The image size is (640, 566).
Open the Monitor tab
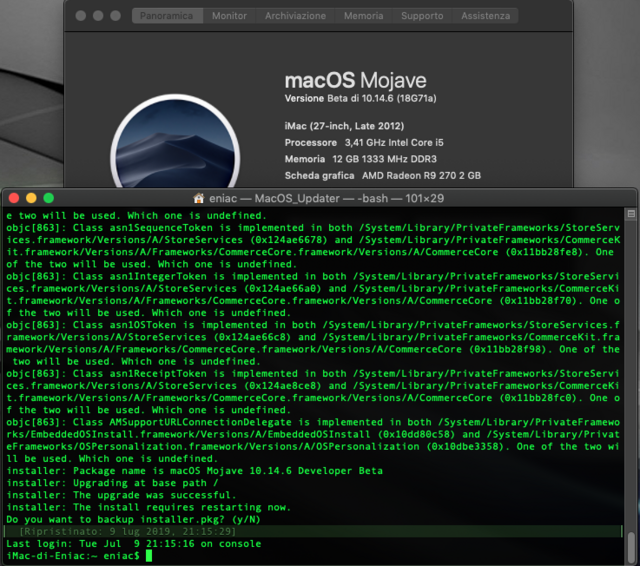(x=229, y=16)
